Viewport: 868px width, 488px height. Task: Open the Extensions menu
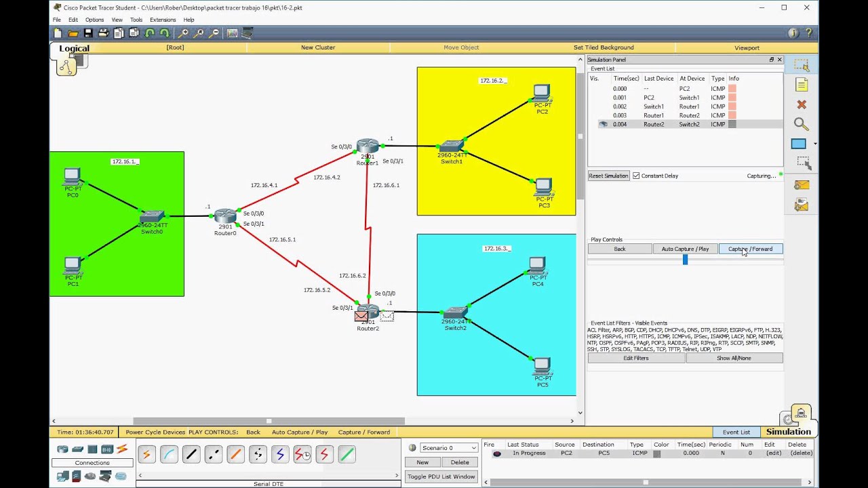point(163,20)
